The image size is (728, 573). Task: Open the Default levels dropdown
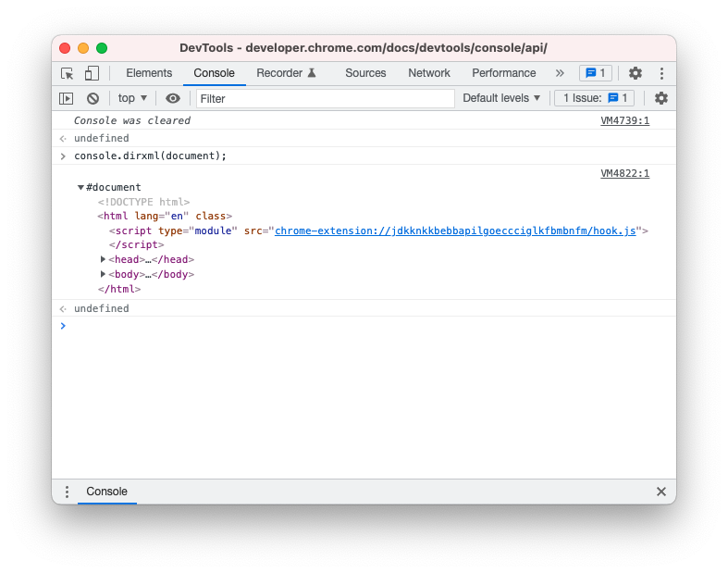pyautogui.click(x=501, y=98)
